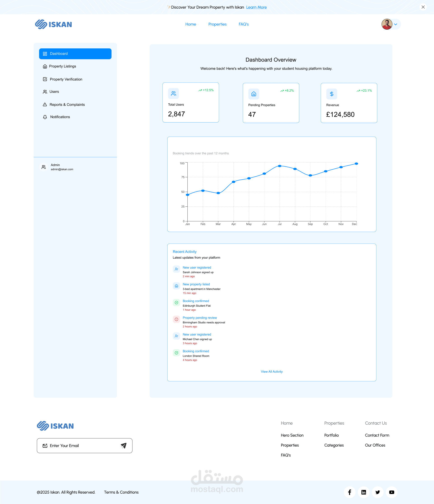Click the +23.1% growth indicator
The width and height of the screenshot is (434, 504).
click(x=364, y=91)
